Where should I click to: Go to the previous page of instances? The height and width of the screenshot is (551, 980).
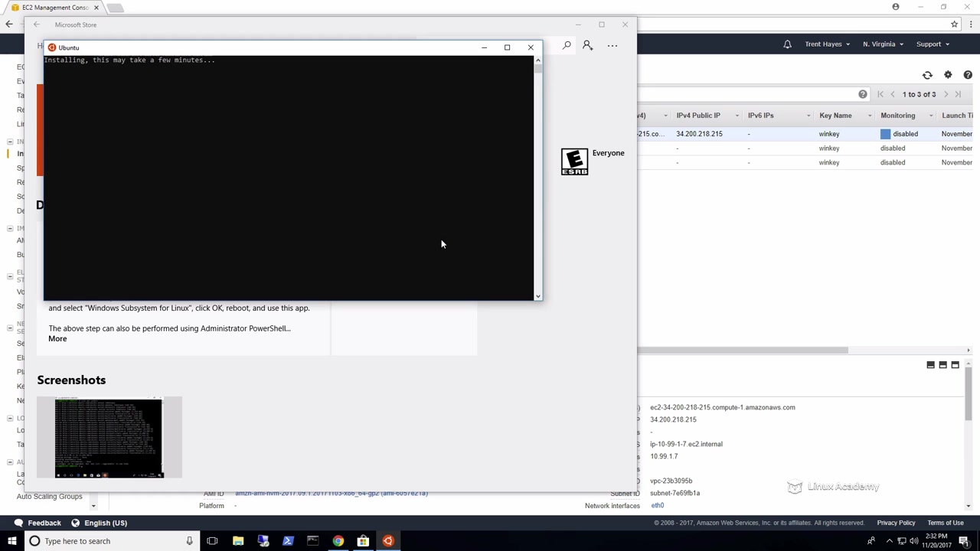pyautogui.click(x=893, y=94)
